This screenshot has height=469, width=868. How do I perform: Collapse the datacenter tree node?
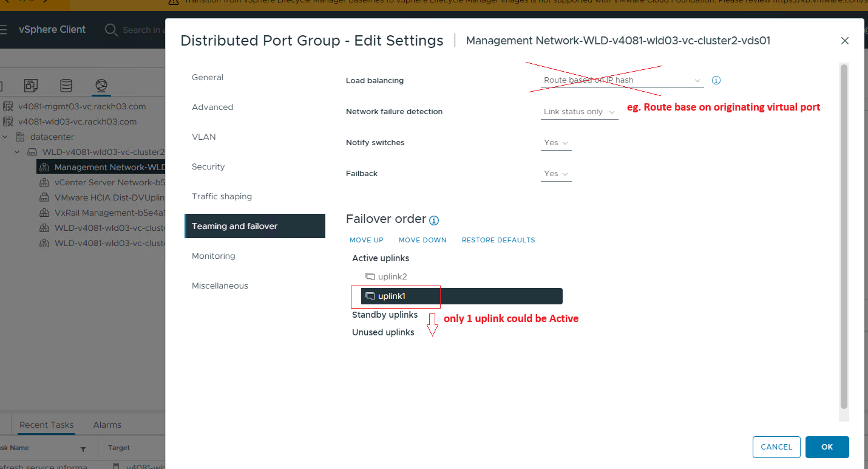(x=6, y=136)
